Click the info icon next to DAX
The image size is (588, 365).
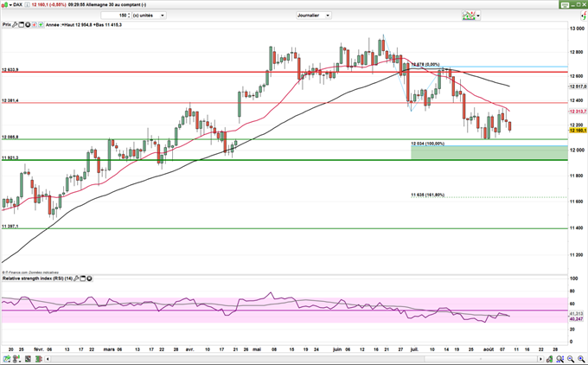28,5
